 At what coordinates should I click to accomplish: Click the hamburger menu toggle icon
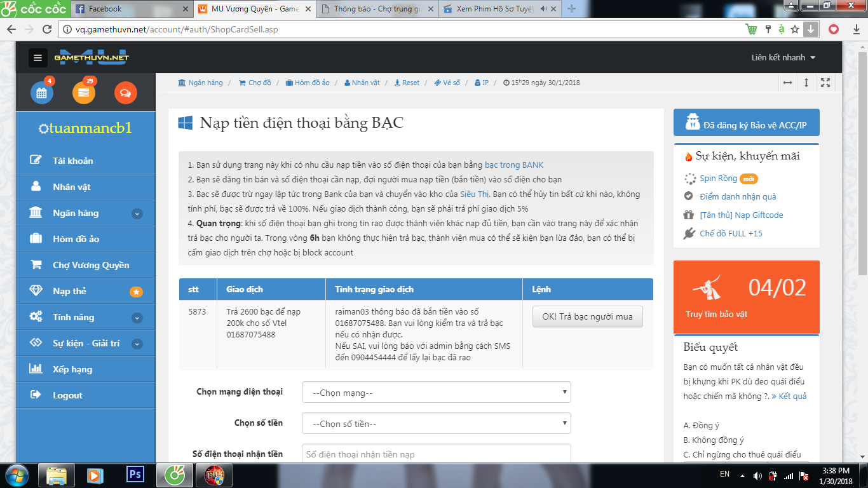click(x=38, y=58)
